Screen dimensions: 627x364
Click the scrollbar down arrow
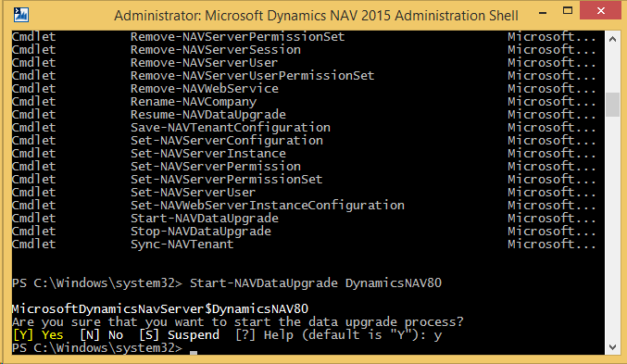pos(612,347)
